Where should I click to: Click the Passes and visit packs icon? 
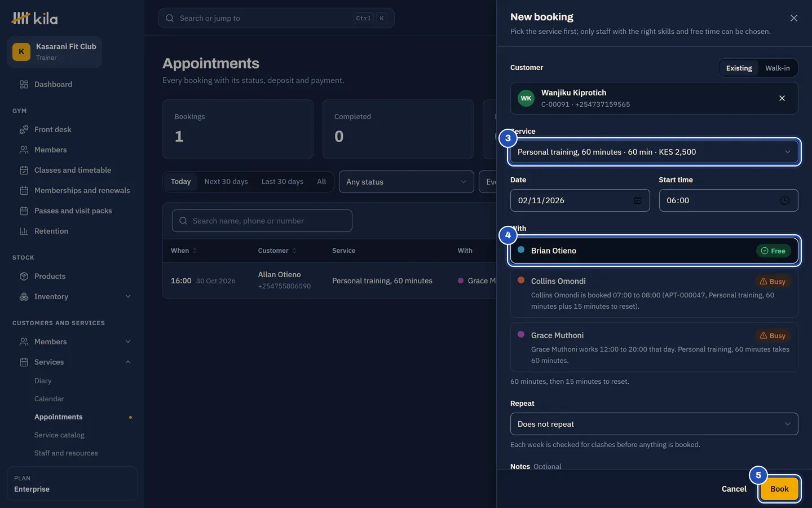(24, 211)
